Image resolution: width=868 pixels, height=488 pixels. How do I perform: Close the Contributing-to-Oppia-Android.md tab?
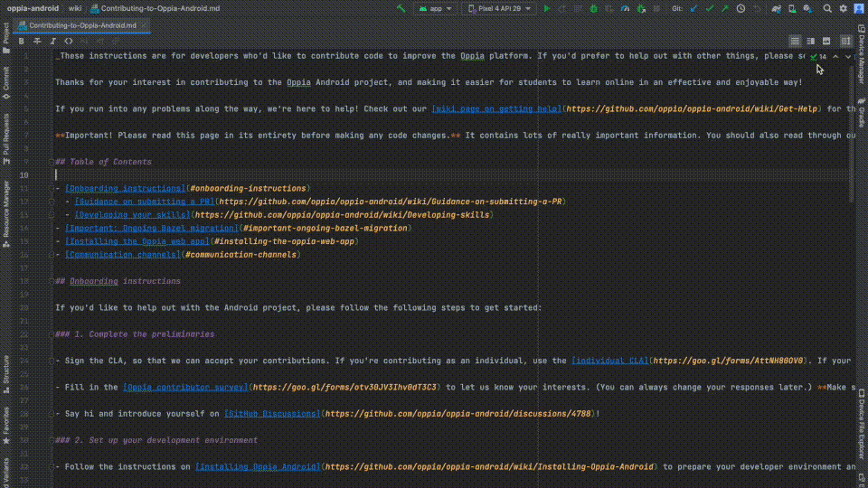[x=144, y=25]
